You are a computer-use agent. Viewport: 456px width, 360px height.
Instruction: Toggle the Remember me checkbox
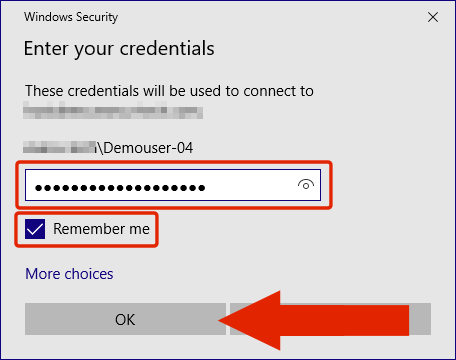(35, 229)
